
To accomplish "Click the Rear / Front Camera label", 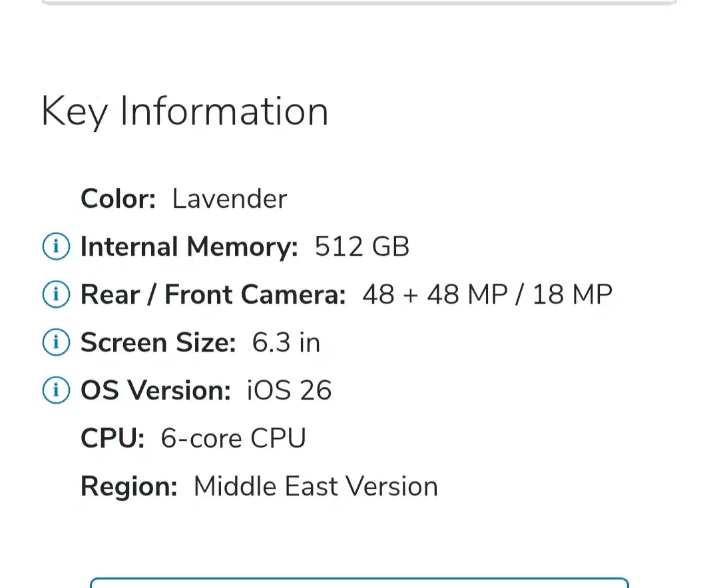I will (213, 295).
